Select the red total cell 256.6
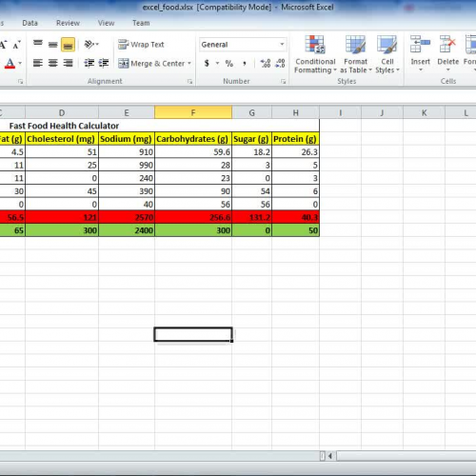476x476 pixels. 193,217
